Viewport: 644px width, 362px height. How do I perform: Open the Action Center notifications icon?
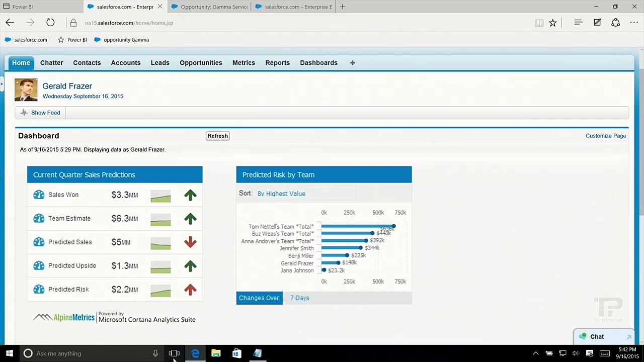(x=589, y=353)
